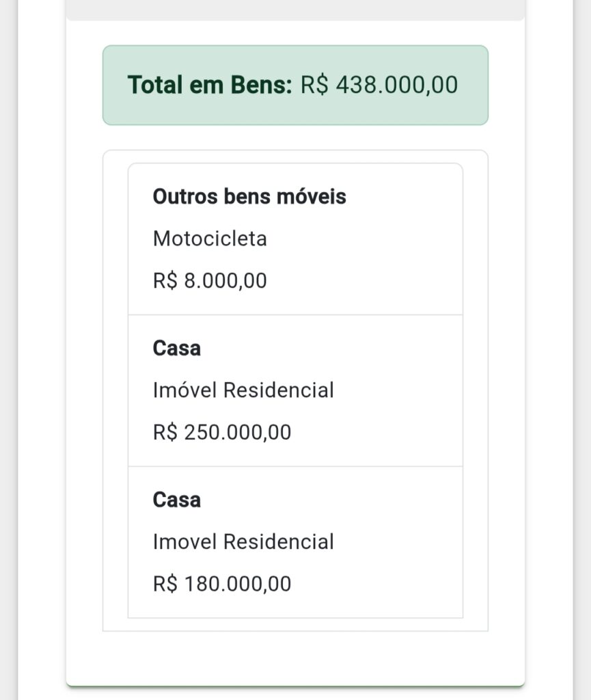Viewport: 591px width, 700px height.
Task: Click "Imóvel Residencial" text above R$ 250.000,00
Action: click(x=243, y=390)
